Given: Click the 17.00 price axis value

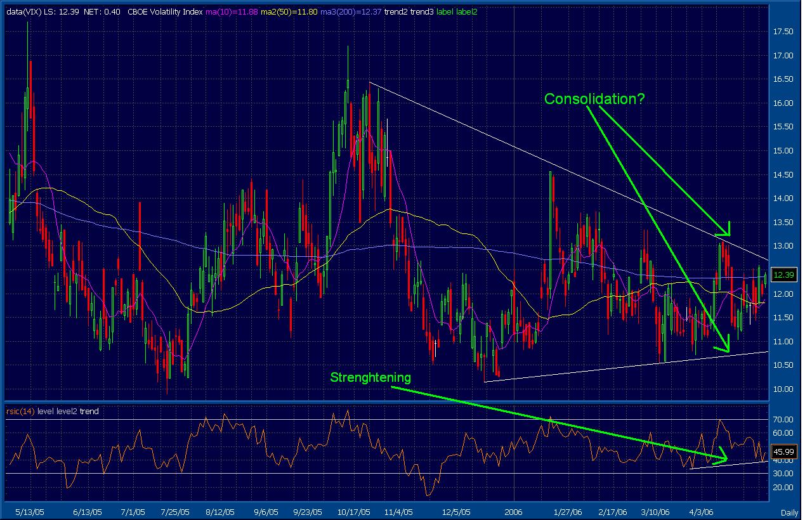Looking at the screenshot, I should [x=783, y=55].
